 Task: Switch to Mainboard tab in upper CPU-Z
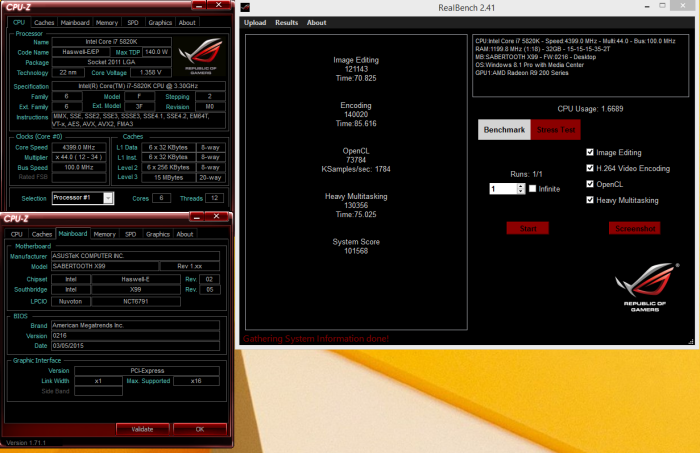point(75,23)
